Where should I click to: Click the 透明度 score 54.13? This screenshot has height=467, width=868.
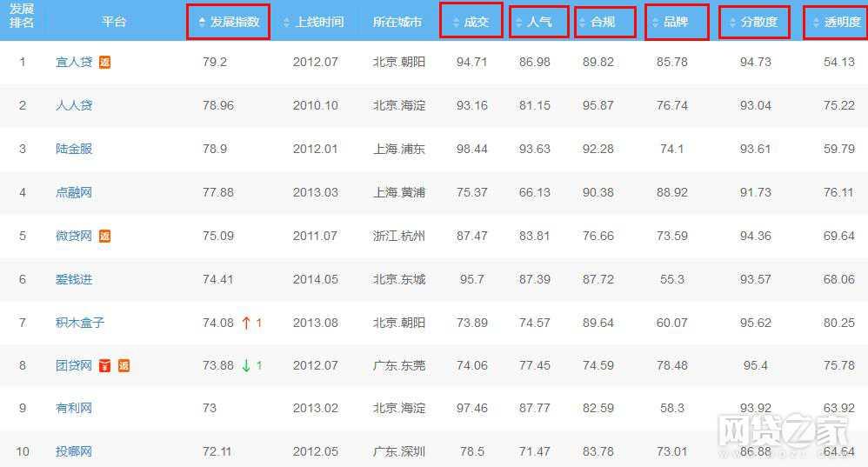click(x=839, y=62)
